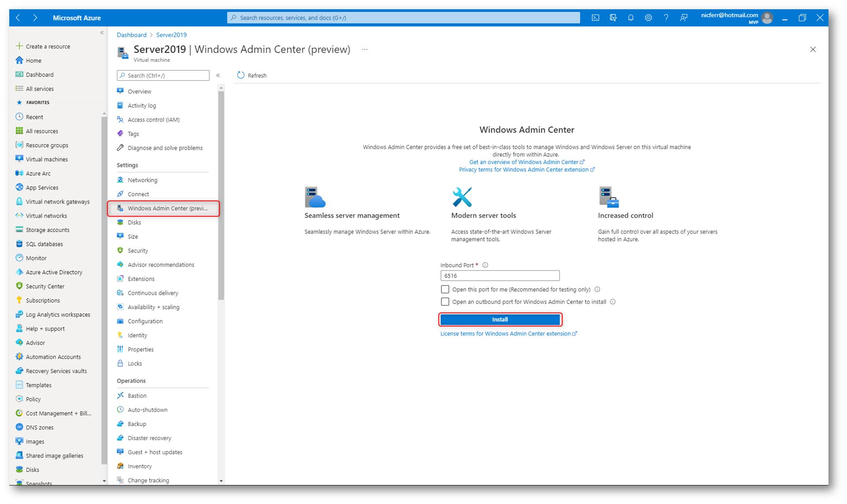Check 'Open this port for me' checkbox

[445, 289]
